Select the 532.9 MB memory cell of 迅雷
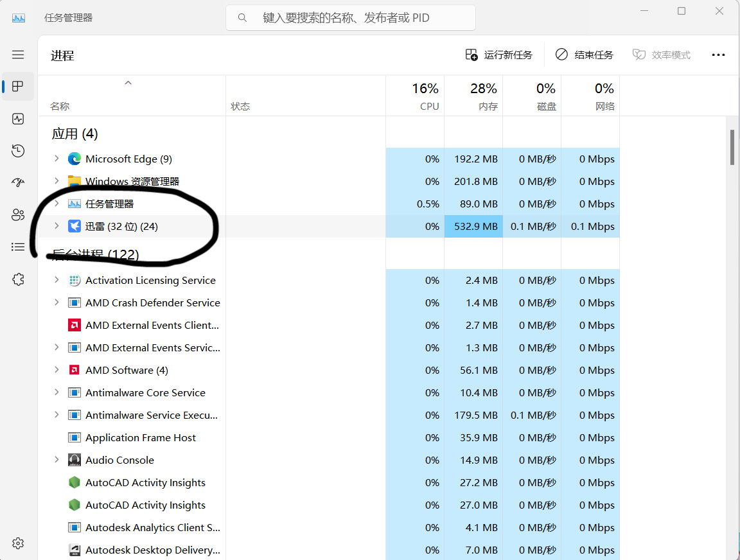Image resolution: width=740 pixels, height=560 pixels. tap(473, 227)
